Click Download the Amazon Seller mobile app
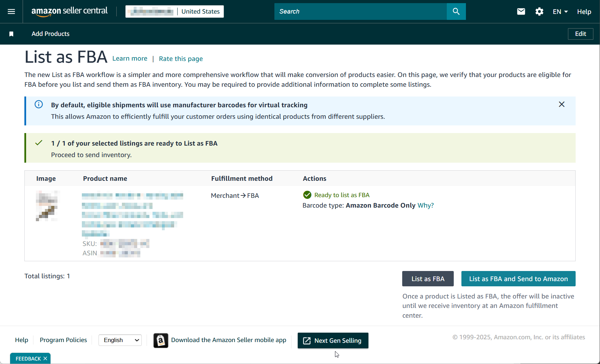The image size is (600, 364). (229, 340)
